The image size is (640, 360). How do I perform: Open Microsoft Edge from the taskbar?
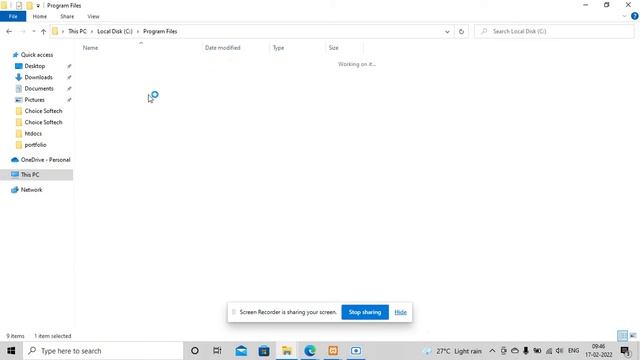(310, 351)
